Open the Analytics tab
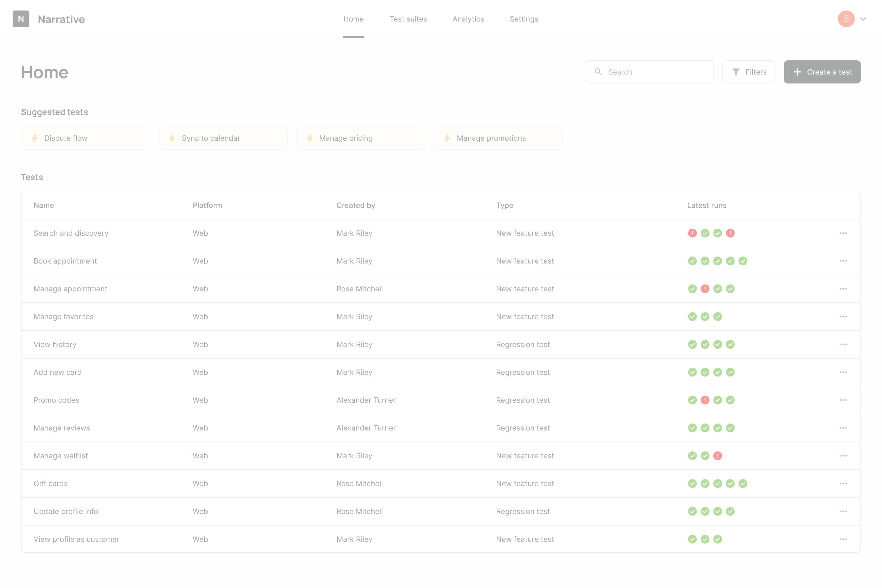 tap(468, 19)
